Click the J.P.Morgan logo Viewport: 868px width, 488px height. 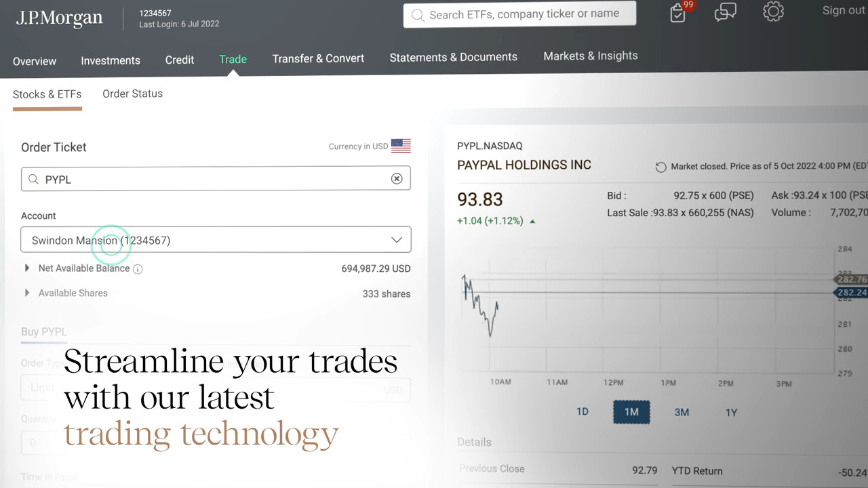59,18
